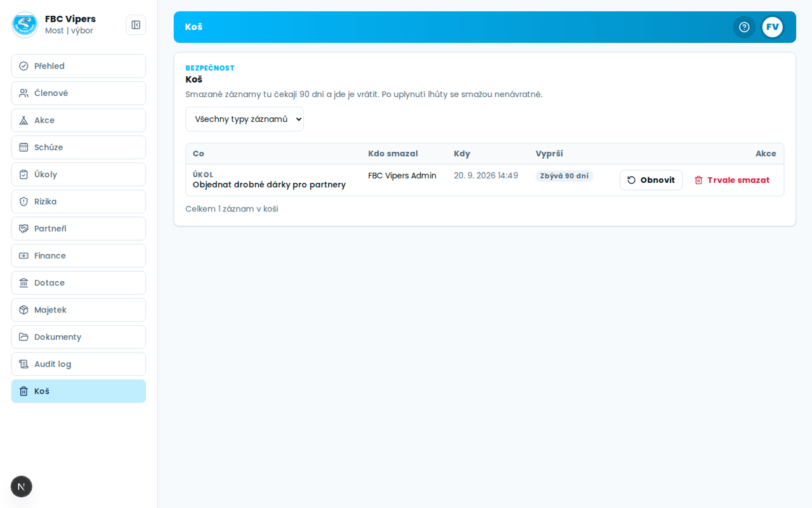This screenshot has height=508, width=812.
Task: Click the FBC Vipers organization name
Action: pos(70,19)
